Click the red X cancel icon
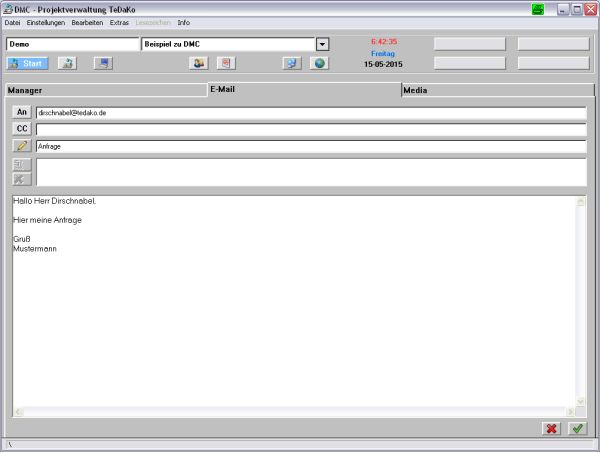 click(x=551, y=428)
